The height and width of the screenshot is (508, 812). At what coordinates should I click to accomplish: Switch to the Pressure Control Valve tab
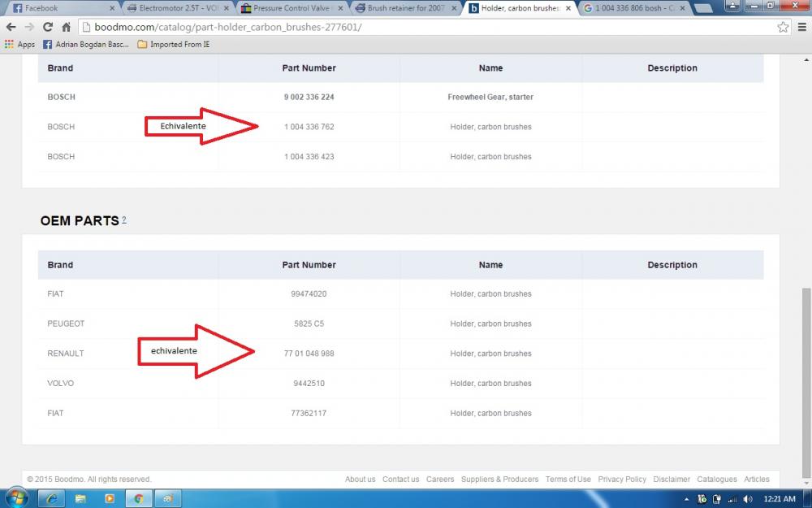tap(291, 8)
